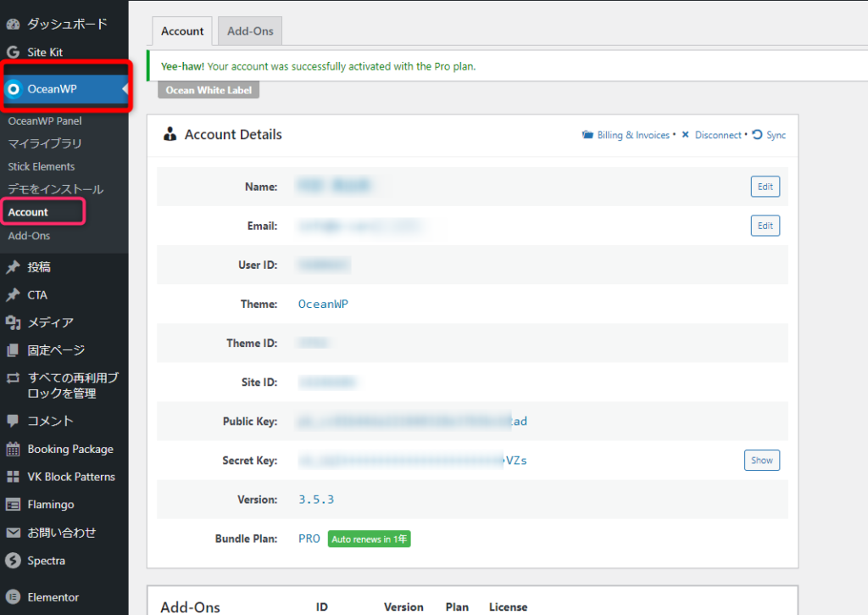Open Stick Elements submenu item
This screenshot has height=615, width=868.
[42, 167]
